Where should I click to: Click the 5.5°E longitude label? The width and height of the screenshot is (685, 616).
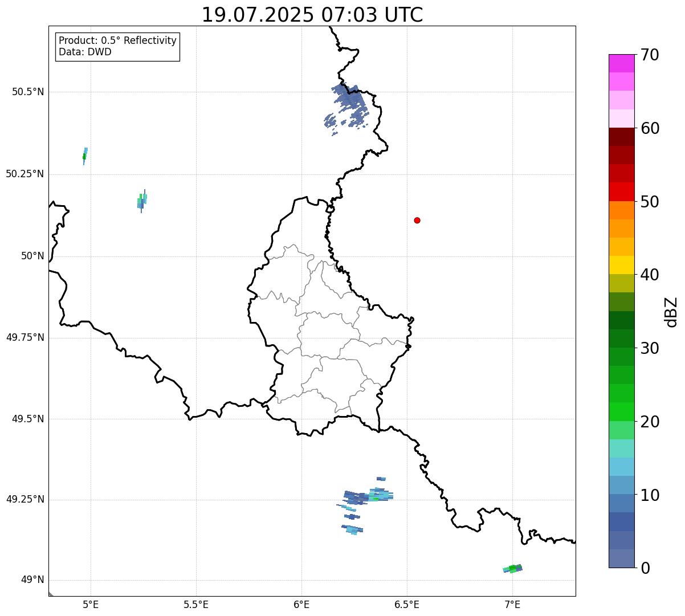(196, 604)
